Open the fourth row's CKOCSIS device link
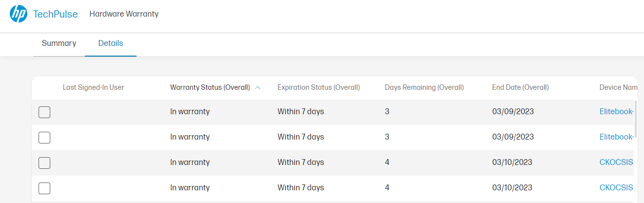Image resolution: width=644 pixels, height=203 pixels. click(616, 188)
